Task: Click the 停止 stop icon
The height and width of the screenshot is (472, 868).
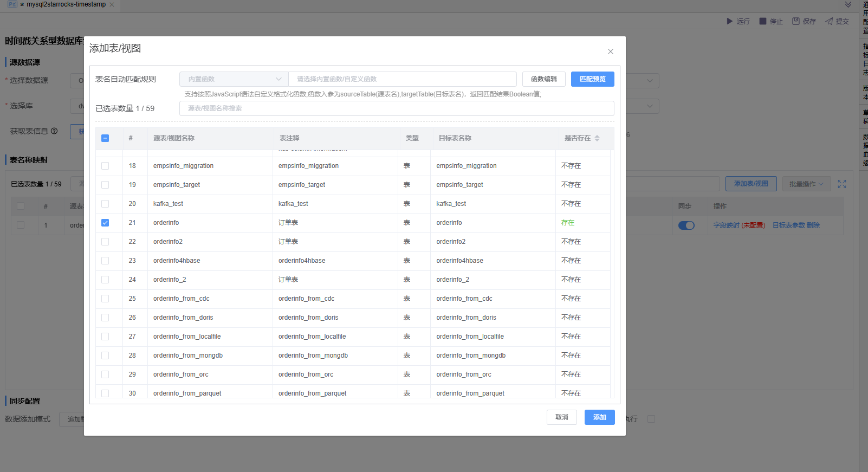Action: coord(763,21)
